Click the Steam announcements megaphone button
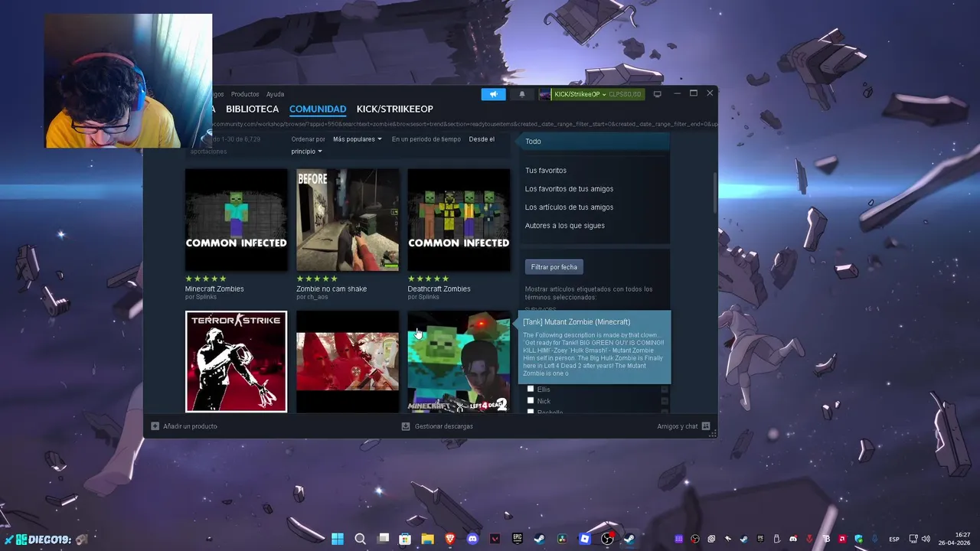 [494, 94]
